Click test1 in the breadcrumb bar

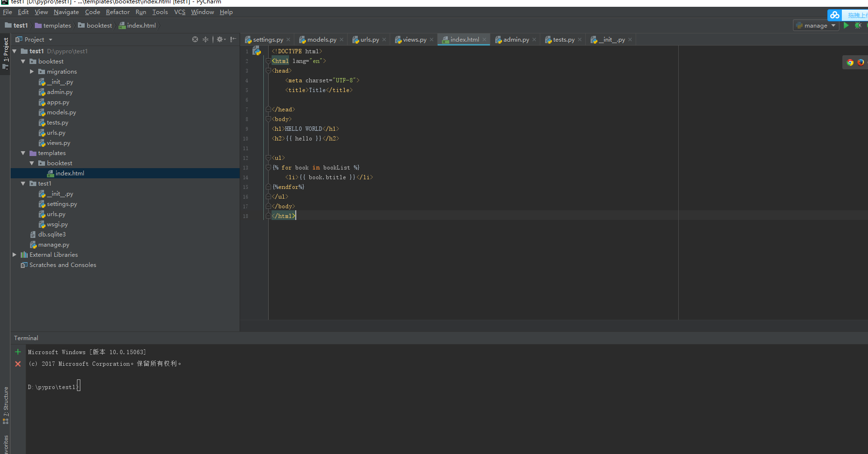16,26
